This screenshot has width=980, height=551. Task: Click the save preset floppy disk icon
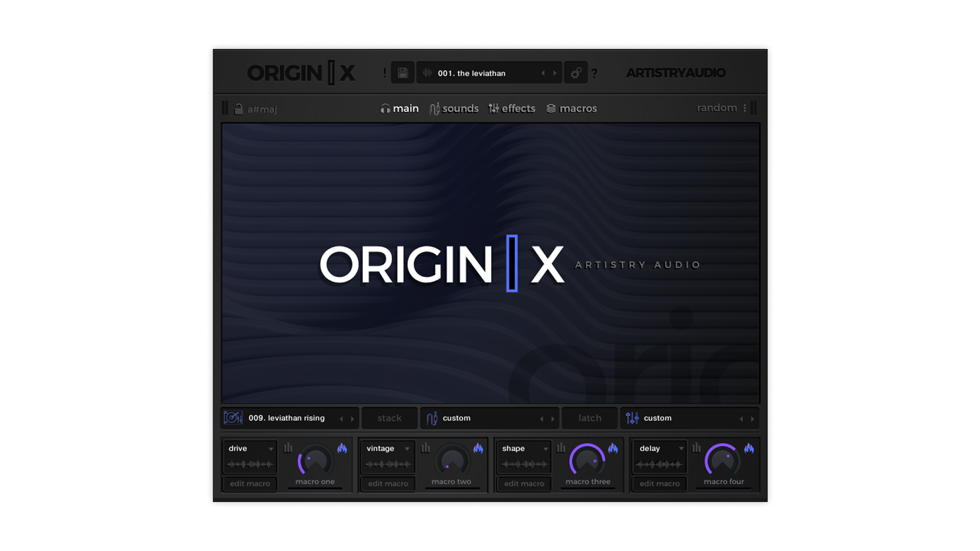[403, 73]
